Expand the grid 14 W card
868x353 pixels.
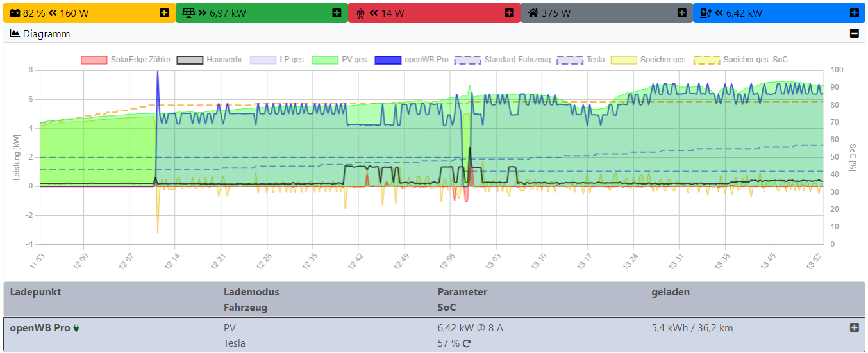[x=509, y=13]
